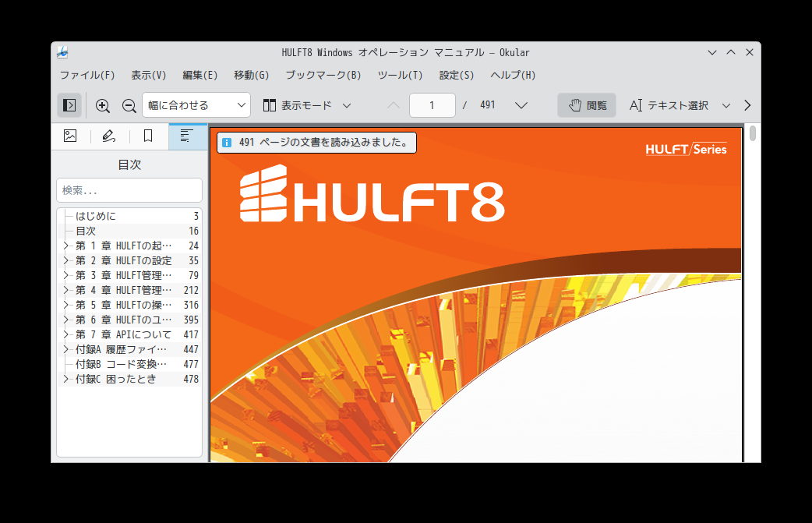Open the selection tool dropdown arrow
The height and width of the screenshot is (523, 812).
click(x=726, y=105)
